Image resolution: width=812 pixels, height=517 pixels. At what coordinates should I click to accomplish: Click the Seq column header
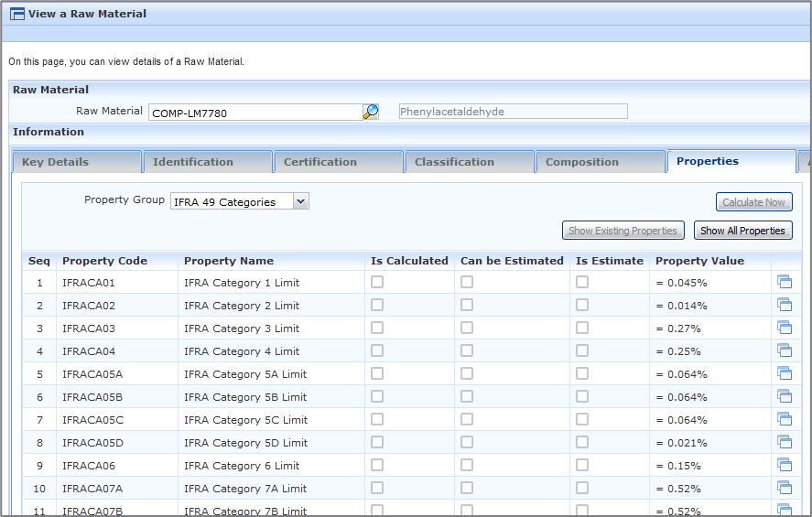coord(38,261)
